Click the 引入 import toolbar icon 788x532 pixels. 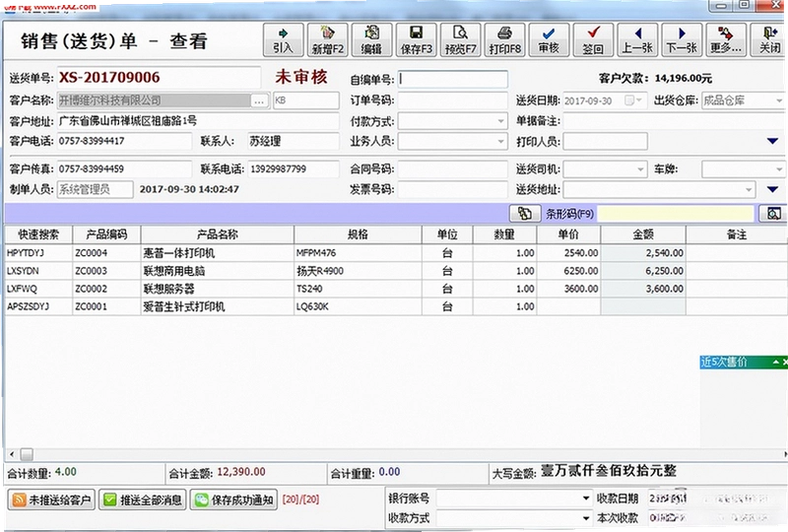[284, 39]
